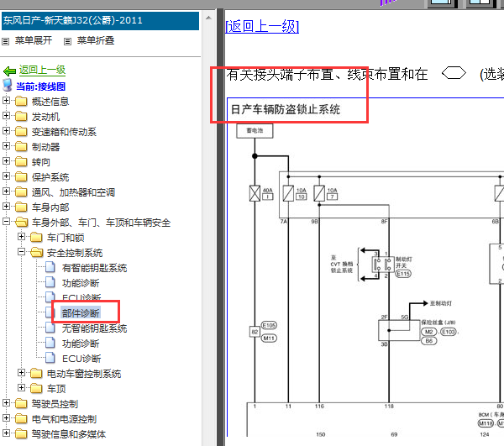504x446 pixels.
Task: Select the 保护系统 folder label
Action: pyautogui.click(x=50, y=177)
